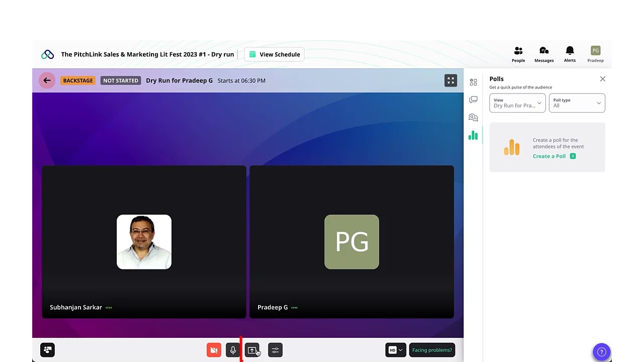Open the People panel

point(518,54)
